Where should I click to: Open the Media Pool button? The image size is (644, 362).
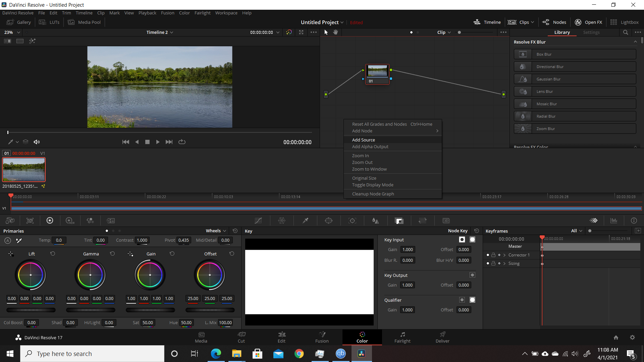[85, 22]
